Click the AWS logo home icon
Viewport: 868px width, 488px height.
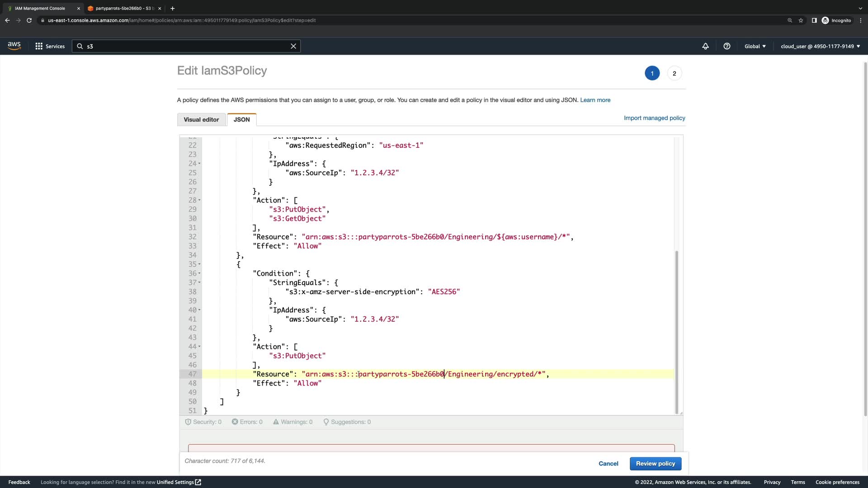(14, 46)
